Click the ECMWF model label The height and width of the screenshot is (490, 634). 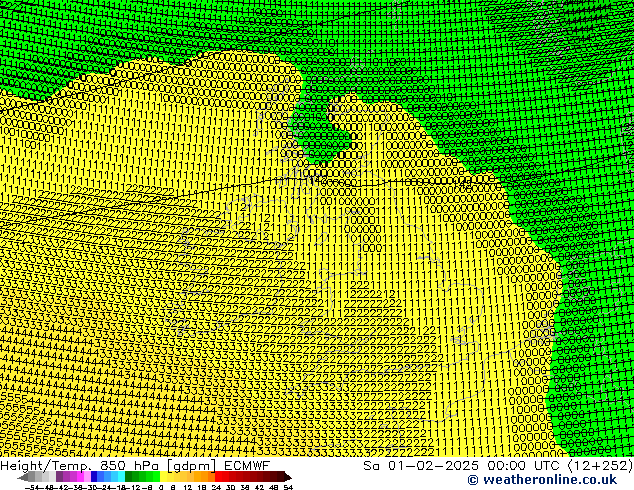click(245, 465)
